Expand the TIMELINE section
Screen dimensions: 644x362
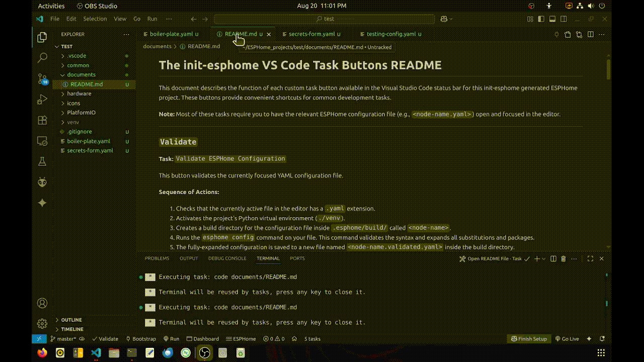pyautogui.click(x=72, y=329)
